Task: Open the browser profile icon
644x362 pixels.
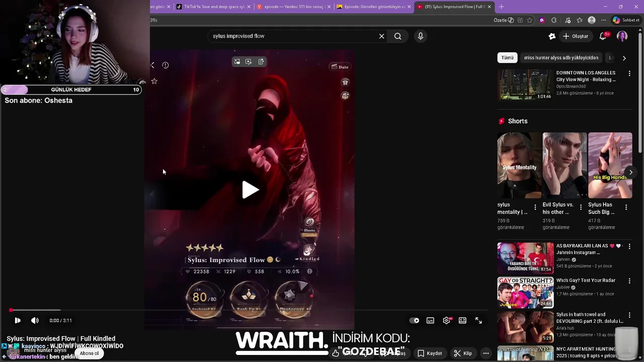Action: [x=592, y=20]
